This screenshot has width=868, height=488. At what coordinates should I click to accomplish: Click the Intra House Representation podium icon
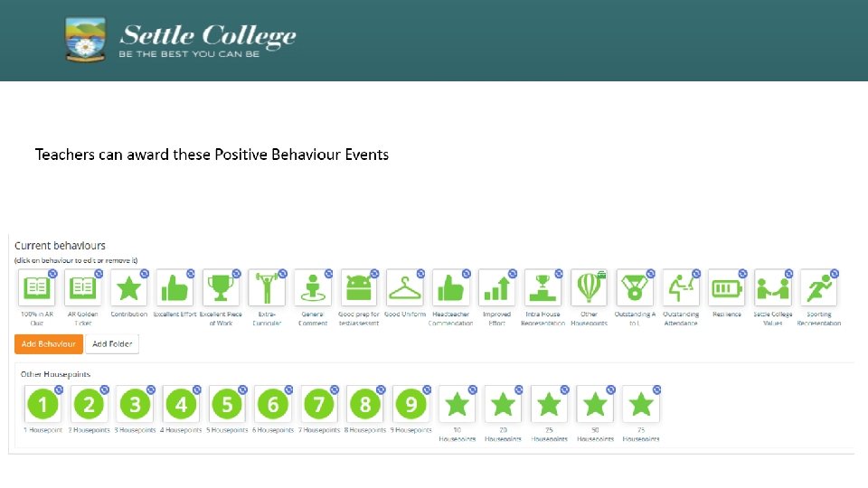point(542,288)
